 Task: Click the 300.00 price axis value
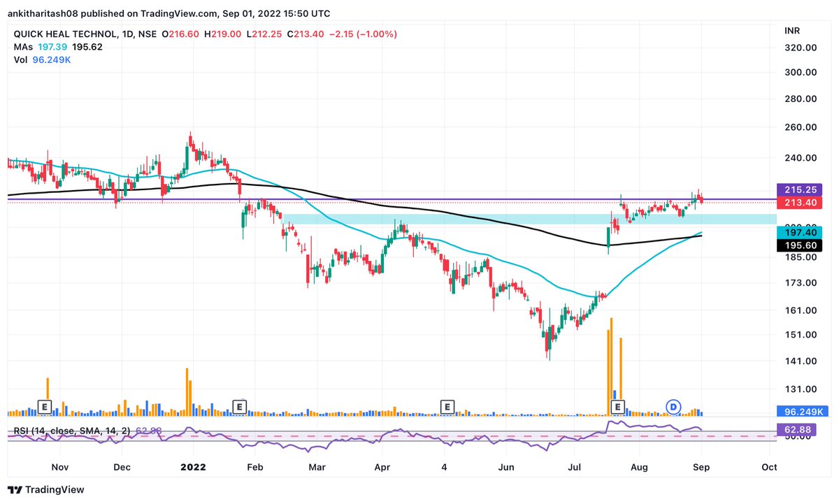pos(801,72)
